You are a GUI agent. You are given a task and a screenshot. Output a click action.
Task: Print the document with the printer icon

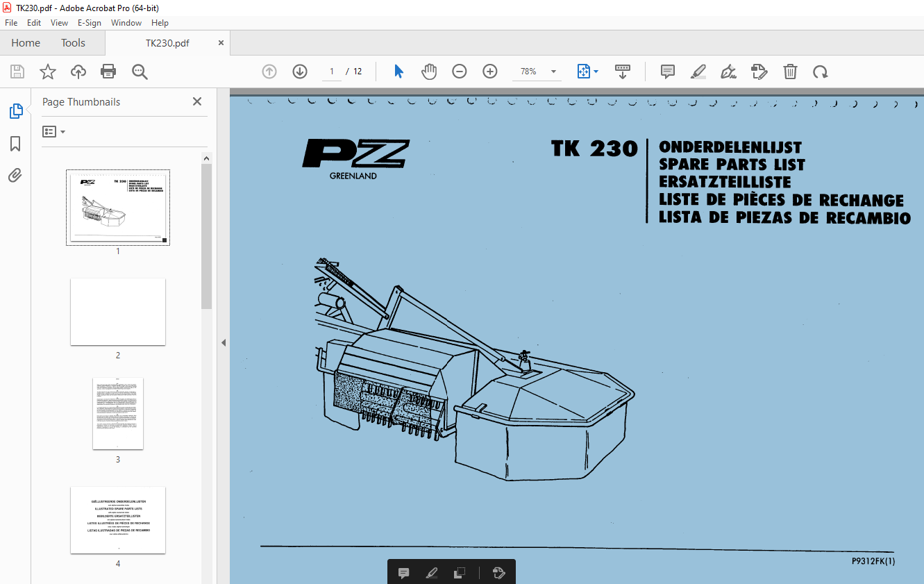click(x=108, y=72)
